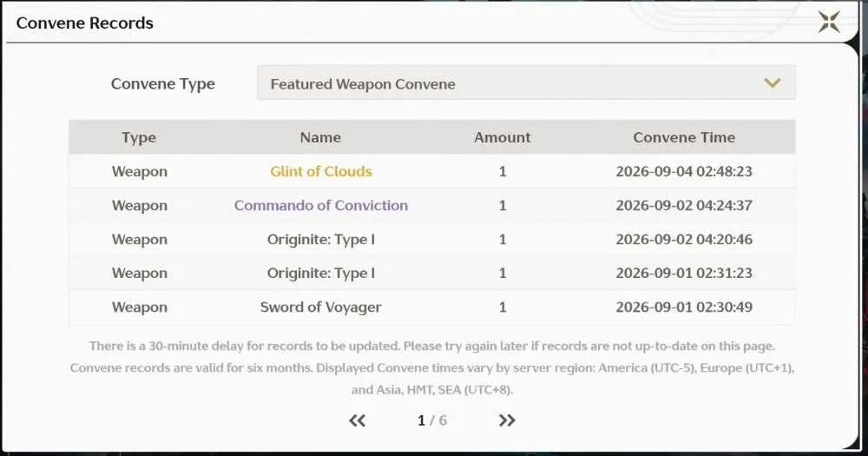The image size is (868, 456).
Task: Go to previous records page
Action: 357,420
